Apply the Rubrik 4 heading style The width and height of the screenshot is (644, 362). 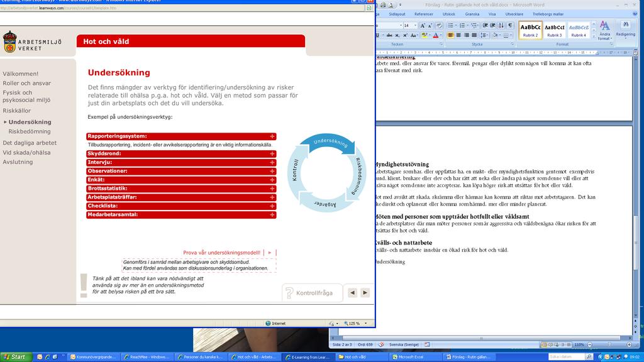(x=579, y=30)
